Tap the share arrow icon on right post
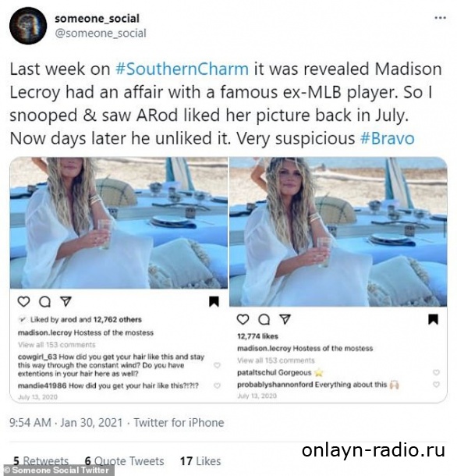This screenshot has height=476, width=457. coord(285,319)
